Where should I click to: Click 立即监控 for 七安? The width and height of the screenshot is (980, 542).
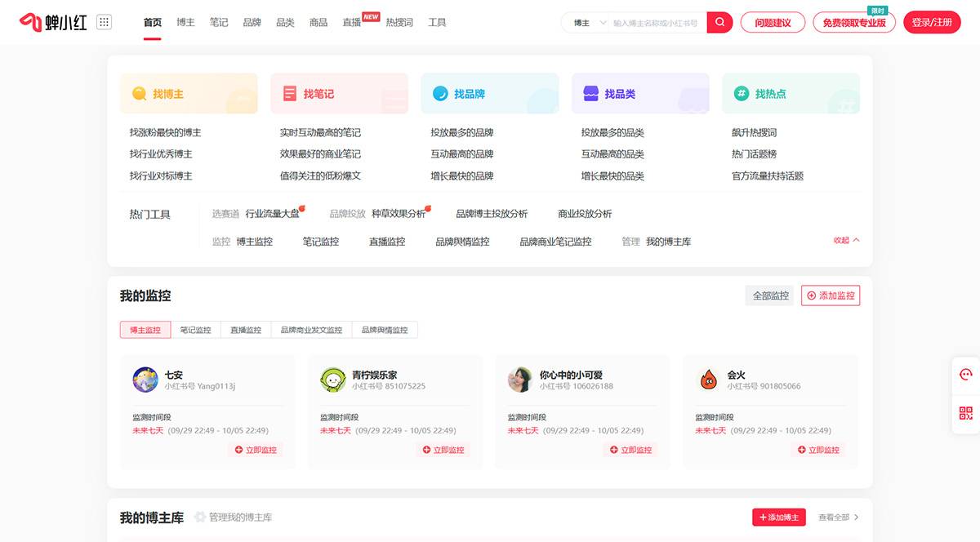click(256, 449)
